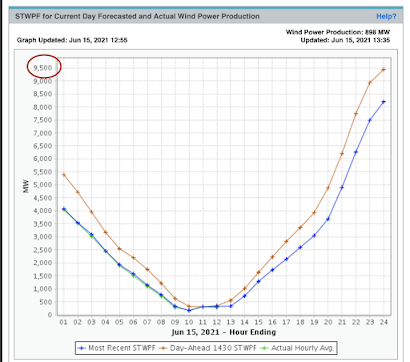Click the orange Day-Ahead data point at hour 20
Screen dimensions: 410x362
328,188
